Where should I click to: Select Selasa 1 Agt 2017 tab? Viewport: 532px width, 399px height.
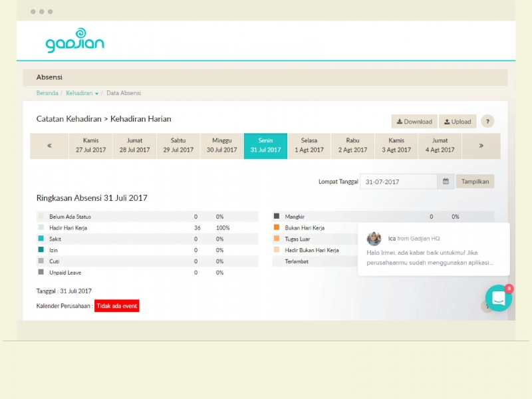click(x=309, y=146)
